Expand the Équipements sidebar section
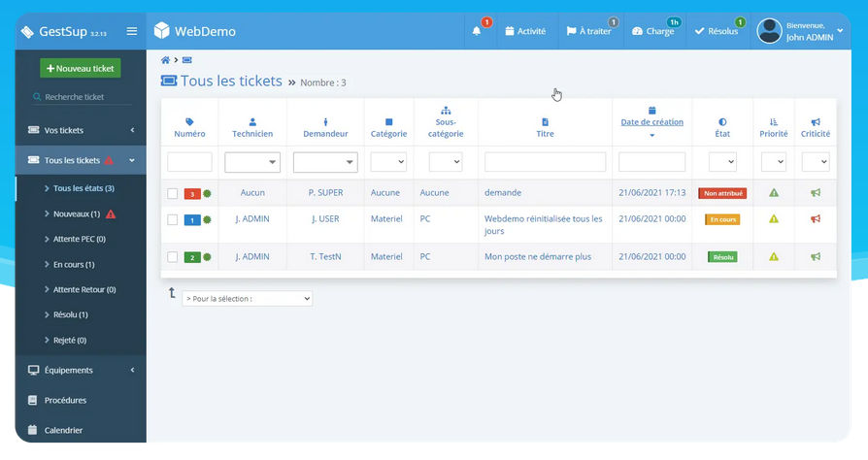This screenshot has height=460, width=868. [x=81, y=371]
